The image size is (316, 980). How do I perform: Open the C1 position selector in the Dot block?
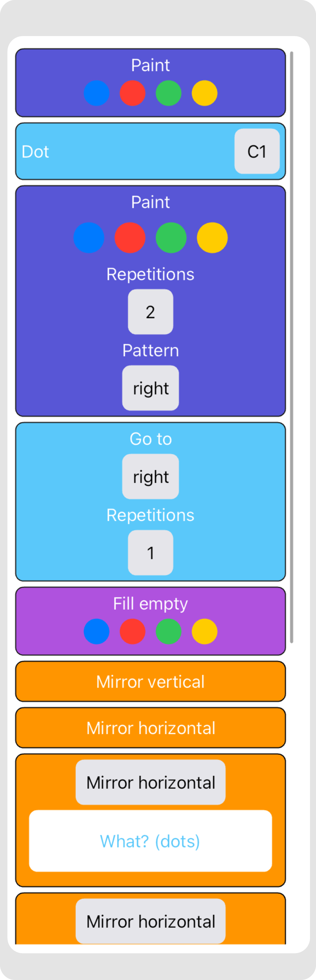coord(257,151)
